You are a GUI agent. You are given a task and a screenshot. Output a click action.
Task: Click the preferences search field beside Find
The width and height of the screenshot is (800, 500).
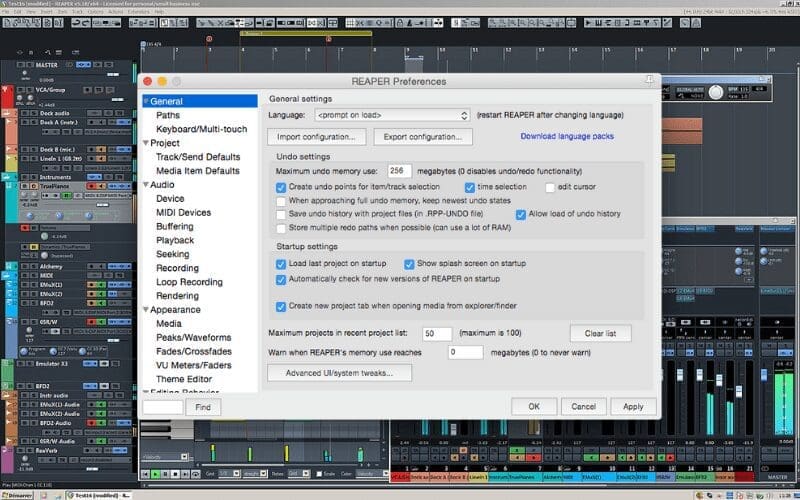click(163, 407)
